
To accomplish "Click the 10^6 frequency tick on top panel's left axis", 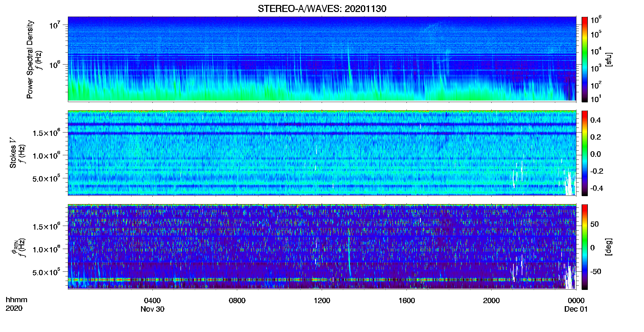I will coord(54,65).
